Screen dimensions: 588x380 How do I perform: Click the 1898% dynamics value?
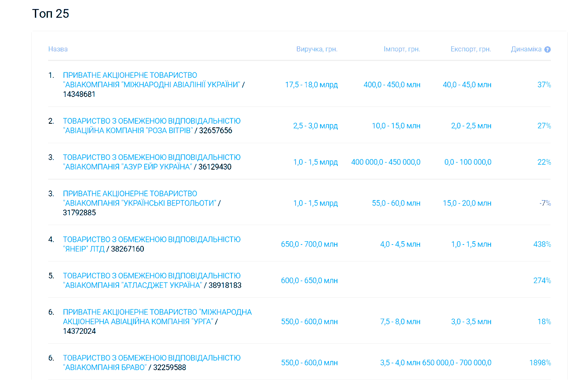click(x=540, y=363)
